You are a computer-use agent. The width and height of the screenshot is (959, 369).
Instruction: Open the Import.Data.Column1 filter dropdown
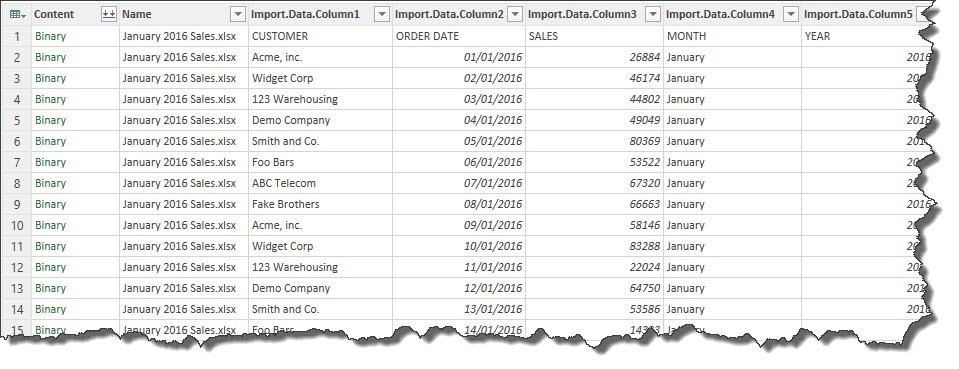click(382, 14)
